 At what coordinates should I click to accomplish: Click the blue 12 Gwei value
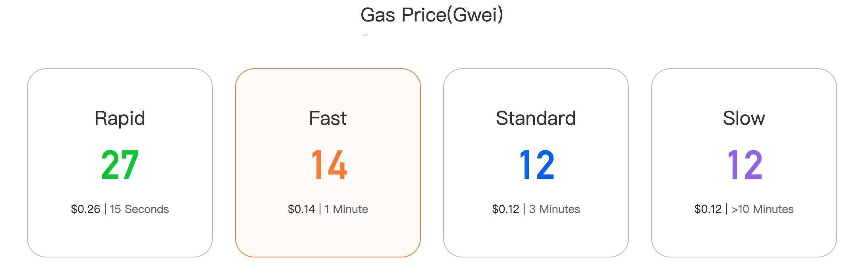click(x=536, y=164)
